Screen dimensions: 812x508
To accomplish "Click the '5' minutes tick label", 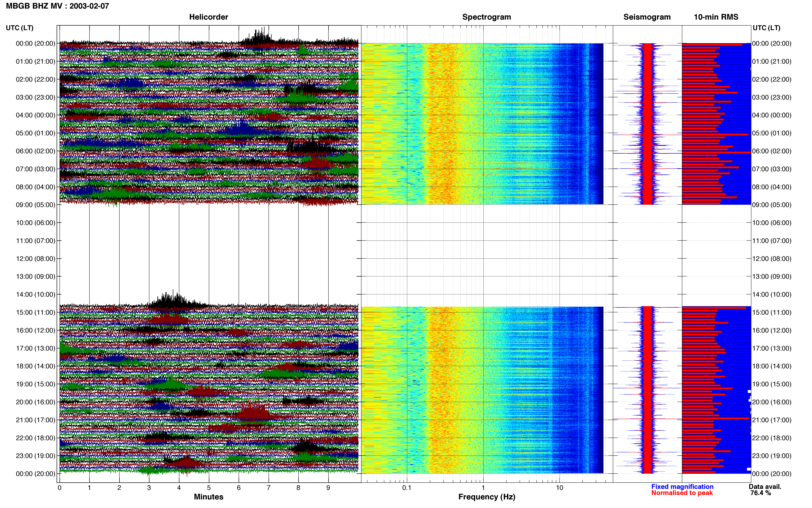I will (209, 487).
